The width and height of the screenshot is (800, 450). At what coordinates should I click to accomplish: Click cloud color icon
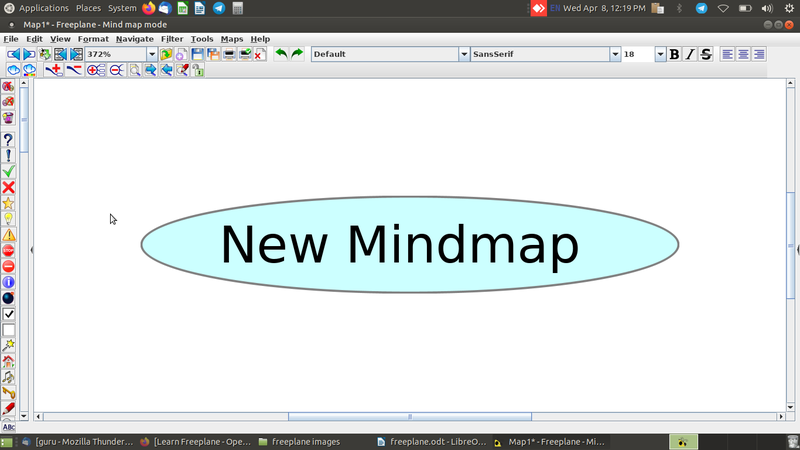[x=29, y=70]
